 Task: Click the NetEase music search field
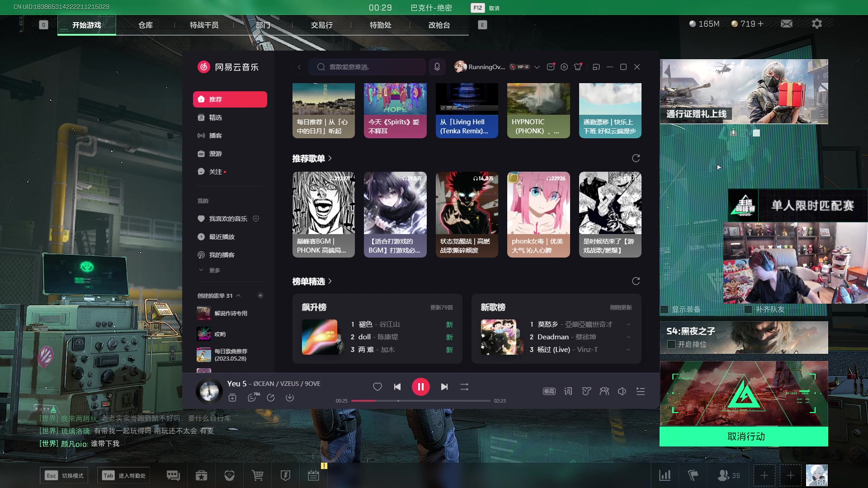(x=367, y=67)
